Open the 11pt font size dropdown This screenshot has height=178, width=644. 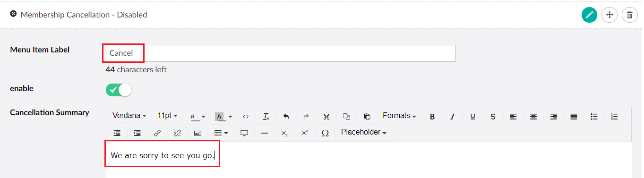[x=167, y=116]
